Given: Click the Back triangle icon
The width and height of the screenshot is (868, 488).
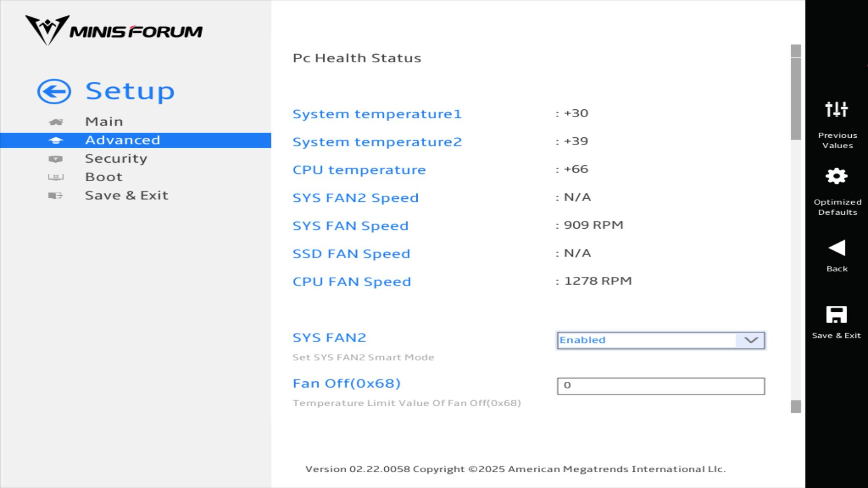Looking at the screenshot, I should [836, 248].
